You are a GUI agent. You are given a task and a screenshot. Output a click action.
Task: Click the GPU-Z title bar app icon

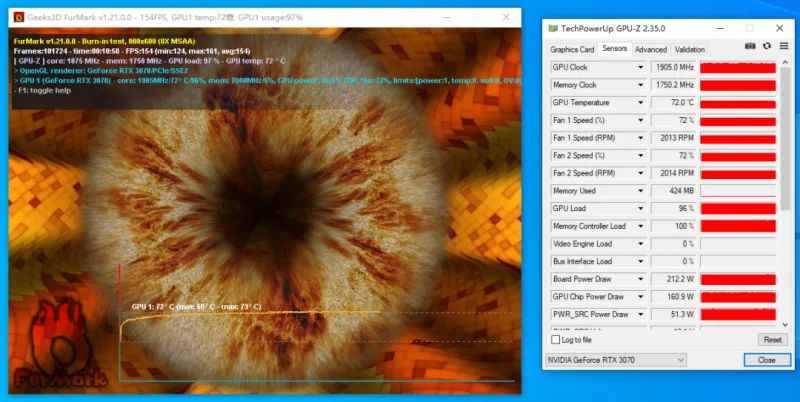[553, 28]
